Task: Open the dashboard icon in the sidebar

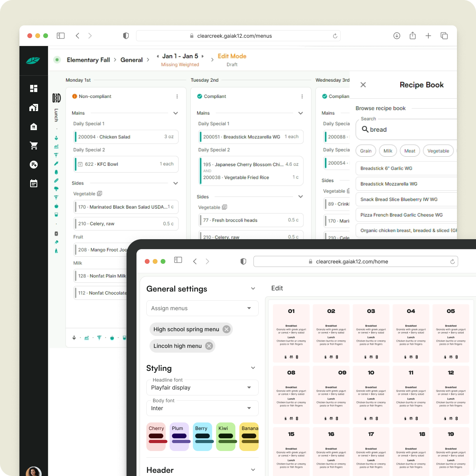Action: (x=34, y=88)
